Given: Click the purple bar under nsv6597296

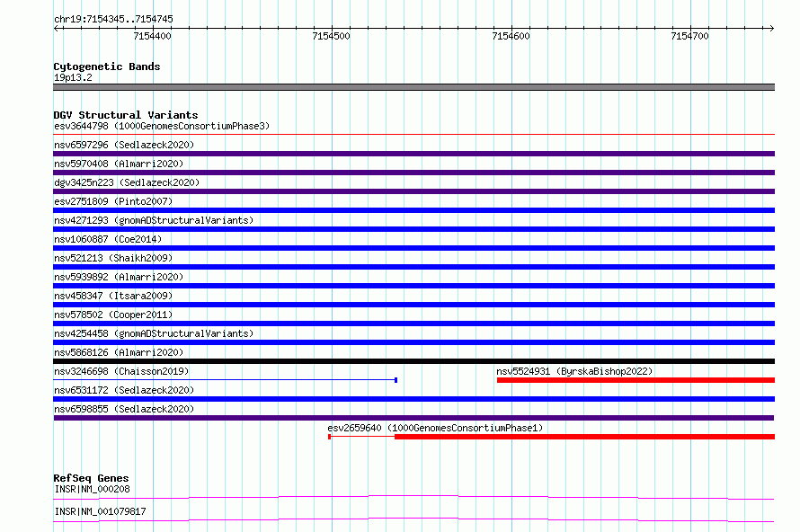Looking at the screenshot, I should (x=413, y=154).
